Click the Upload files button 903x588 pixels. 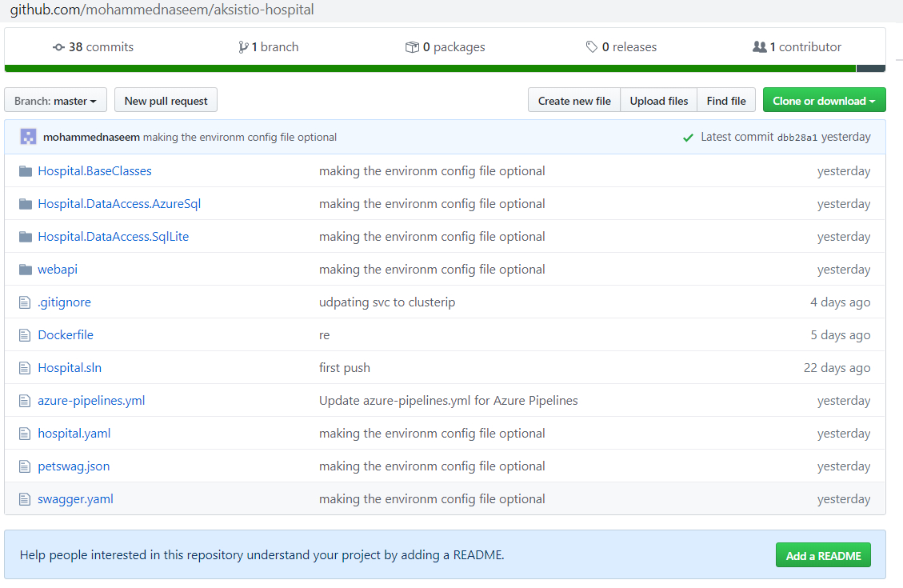659,100
